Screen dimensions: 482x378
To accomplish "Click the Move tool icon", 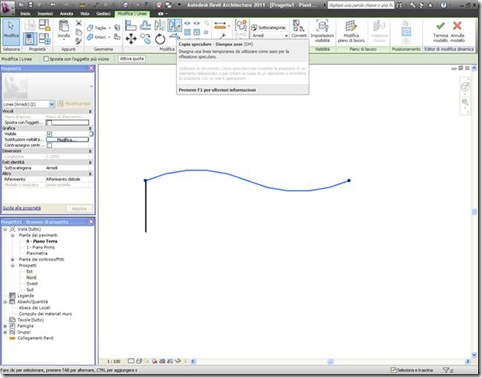I will point(131,39).
